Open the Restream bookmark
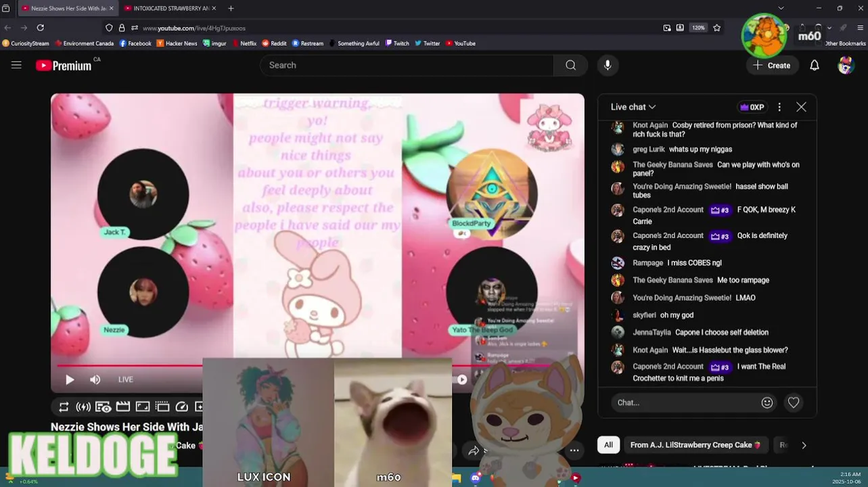Screen dimensions: 868x487 pos(308,43)
